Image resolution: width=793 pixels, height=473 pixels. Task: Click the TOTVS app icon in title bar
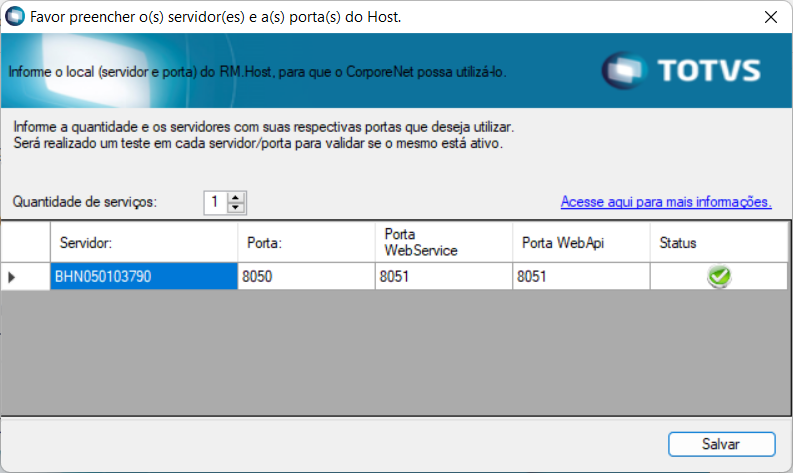click(15, 17)
